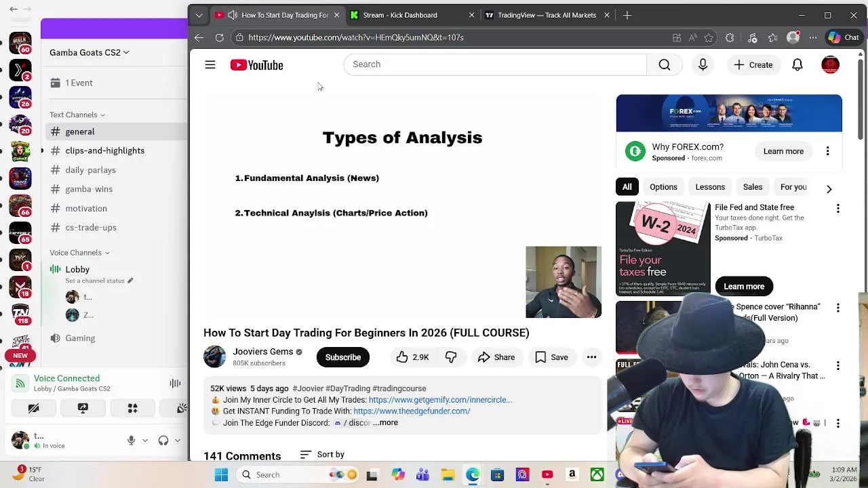Open File Explorer from taskbar

point(448,475)
